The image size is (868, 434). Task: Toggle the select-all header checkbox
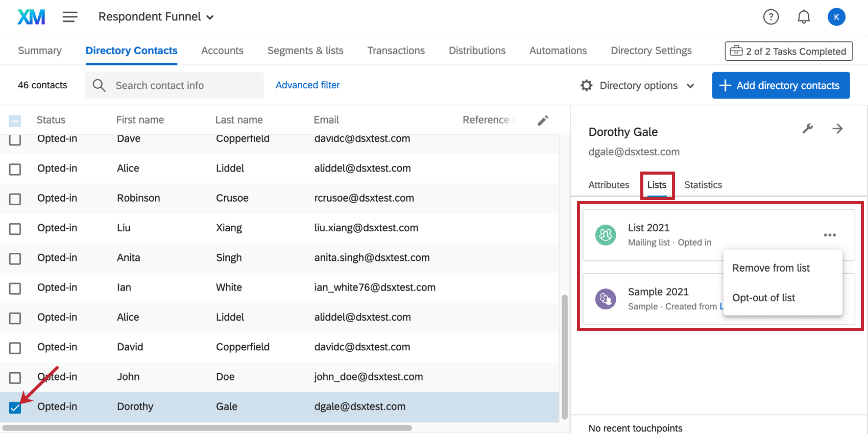[x=15, y=120]
